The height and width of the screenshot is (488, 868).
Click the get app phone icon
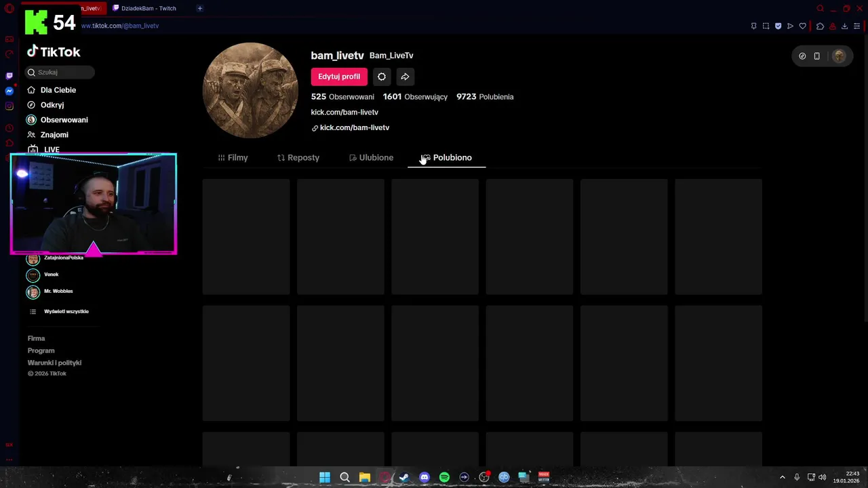(817, 56)
